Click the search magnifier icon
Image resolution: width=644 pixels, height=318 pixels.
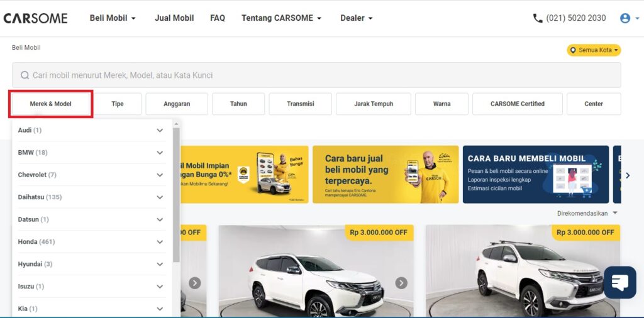click(x=25, y=75)
